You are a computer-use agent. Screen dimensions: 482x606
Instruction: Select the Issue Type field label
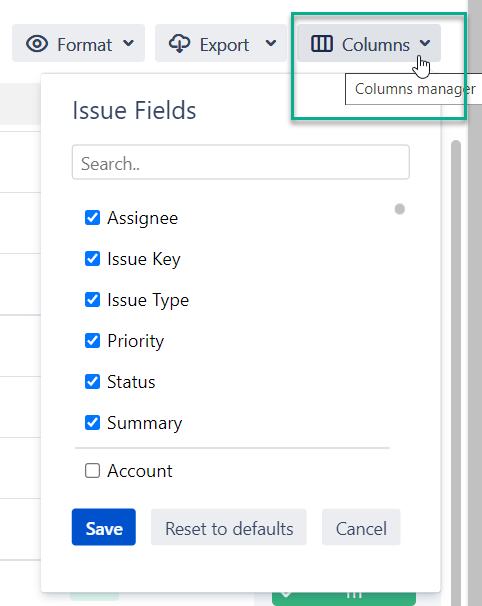(x=148, y=300)
